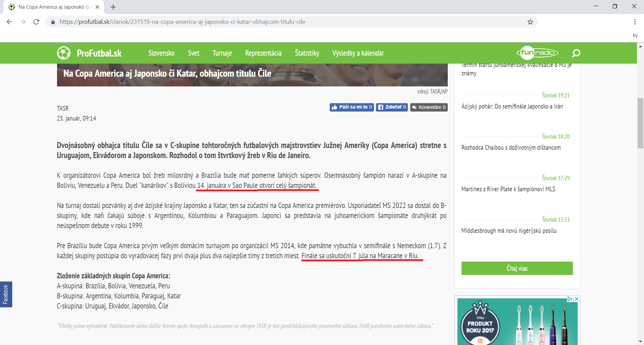
Task: Bookmark this page with the star icon
Action: point(530,22)
